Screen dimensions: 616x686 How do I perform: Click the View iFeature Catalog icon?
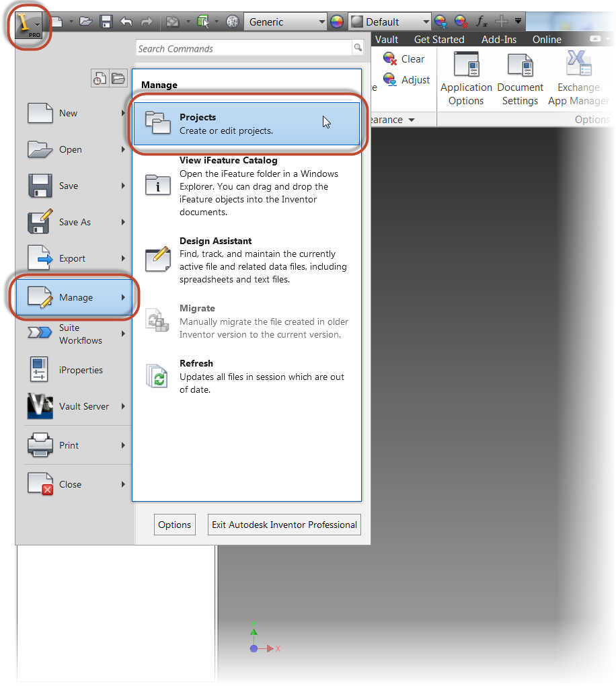tap(157, 185)
